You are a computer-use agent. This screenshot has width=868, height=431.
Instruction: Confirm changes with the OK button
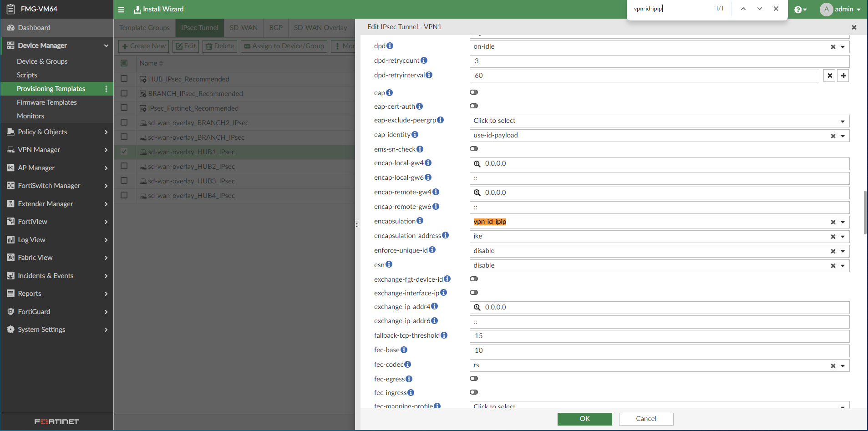tap(584, 419)
